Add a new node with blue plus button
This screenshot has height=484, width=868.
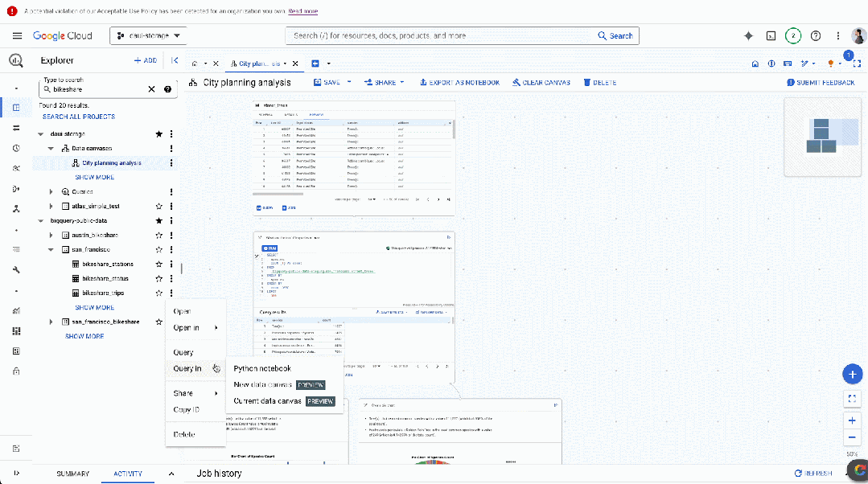(852, 375)
